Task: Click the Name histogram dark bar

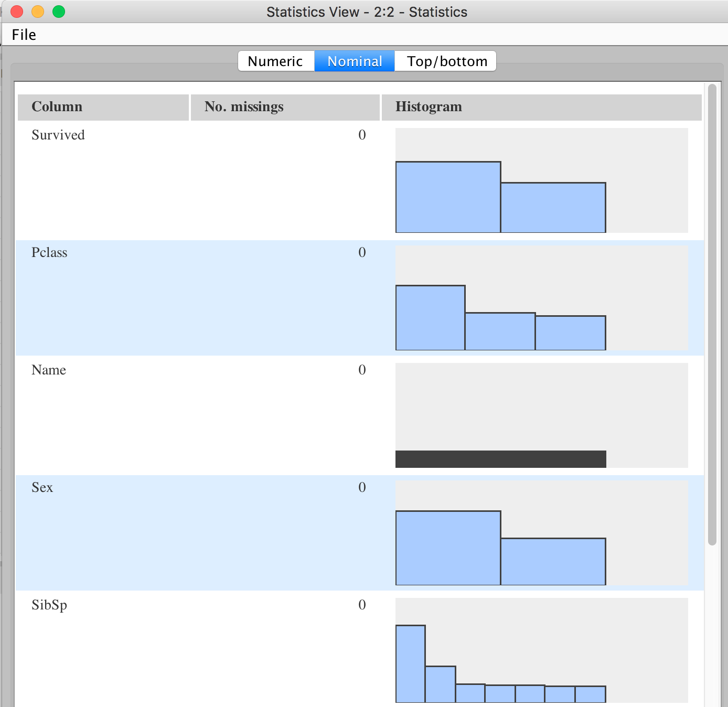Action: click(x=500, y=459)
